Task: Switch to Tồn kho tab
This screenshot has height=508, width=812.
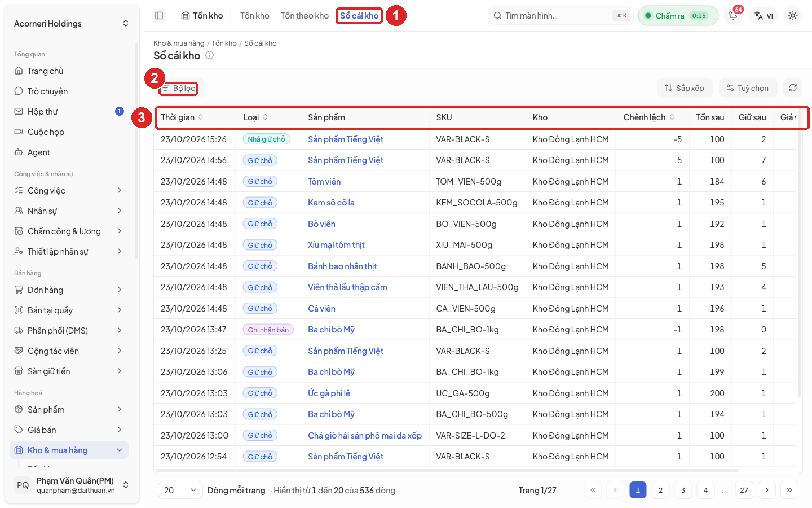Action: tap(255, 16)
